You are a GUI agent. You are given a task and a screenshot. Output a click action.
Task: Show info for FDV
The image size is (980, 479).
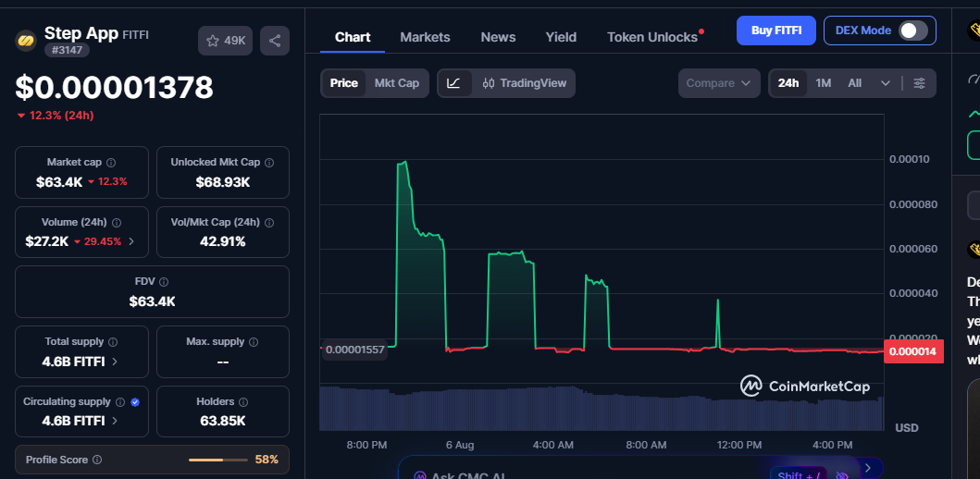point(164,282)
